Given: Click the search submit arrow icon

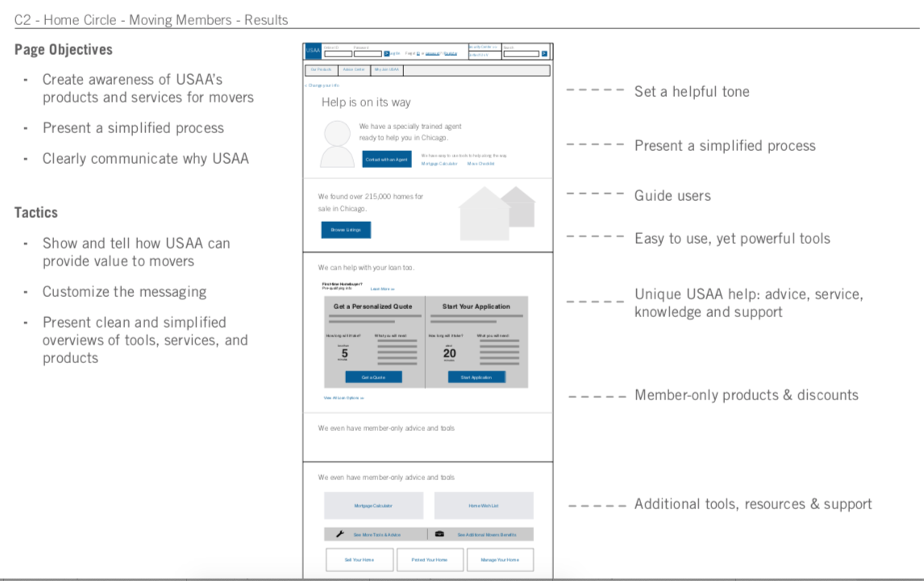Looking at the screenshot, I should [544, 54].
